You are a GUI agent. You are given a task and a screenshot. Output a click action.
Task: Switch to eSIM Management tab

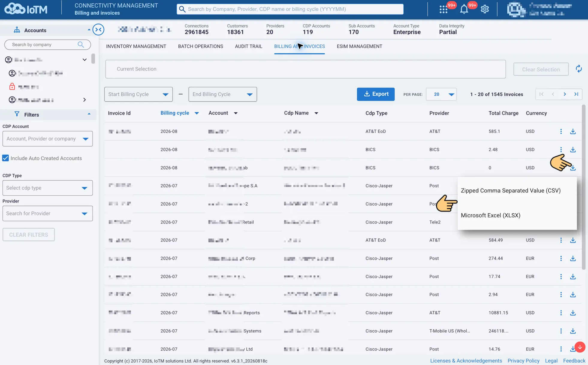pyautogui.click(x=359, y=46)
